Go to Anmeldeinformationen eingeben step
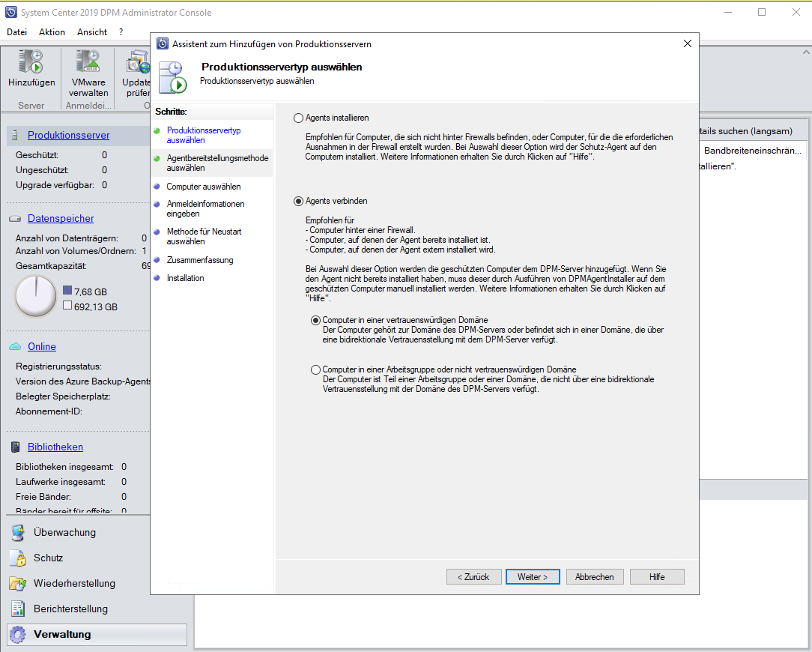The width and height of the screenshot is (812, 652). click(205, 208)
